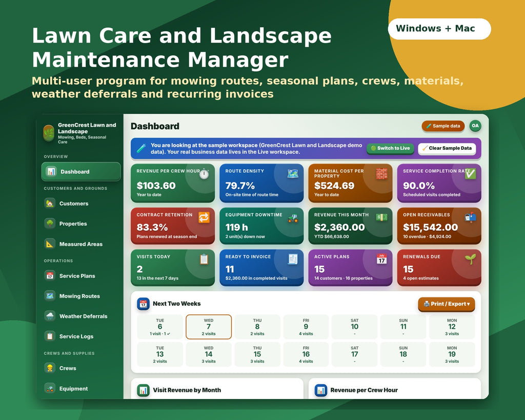Image resolution: width=525 pixels, height=420 pixels.
Task: Click the Windows + Mac badge
Action: pyautogui.click(x=439, y=29)
